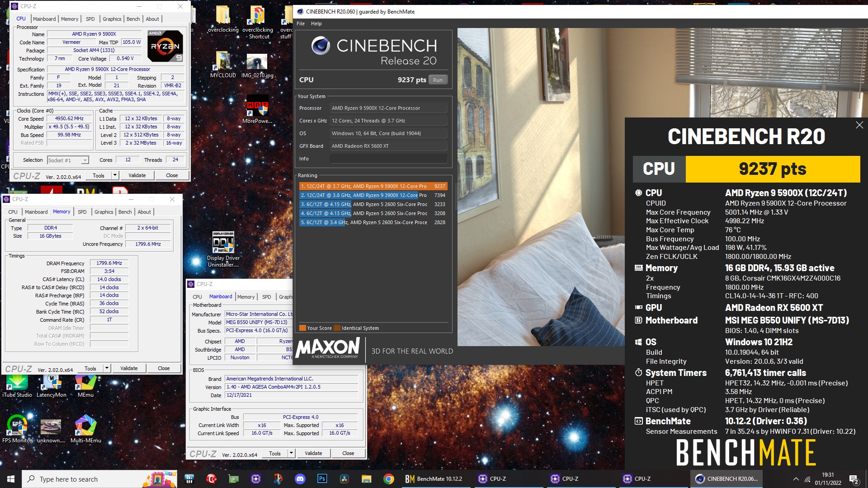
Task: Click Tools button in CPU-Z Mainboard window
Action: click(x=275, y=453)
